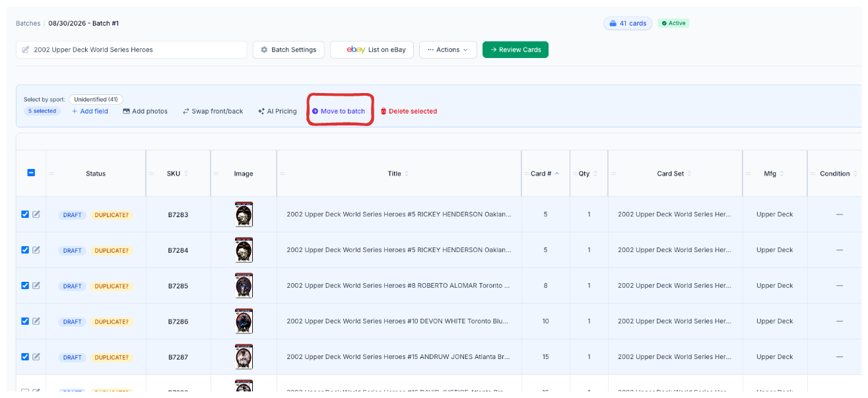Go to Batches breadcrumb
The image size is (868, 398).
28,24
